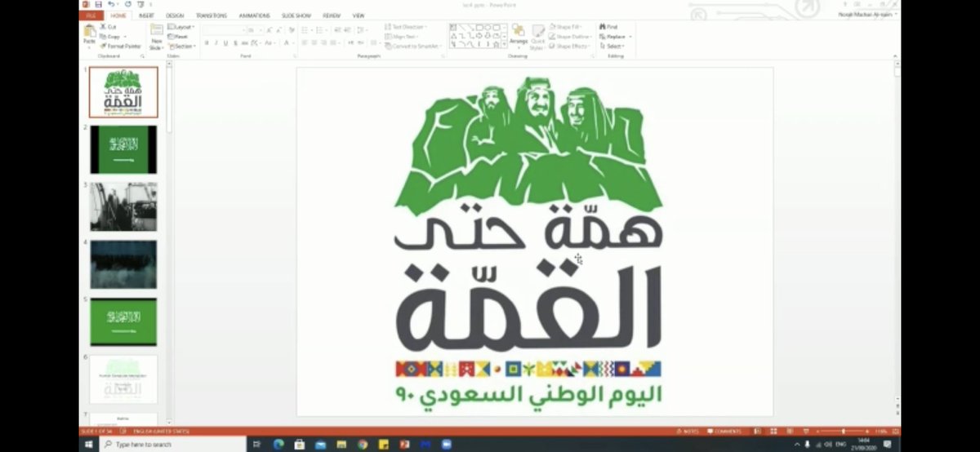Open the Zoom app from the taskbar

pyautogui.click(x=447, y=444)
